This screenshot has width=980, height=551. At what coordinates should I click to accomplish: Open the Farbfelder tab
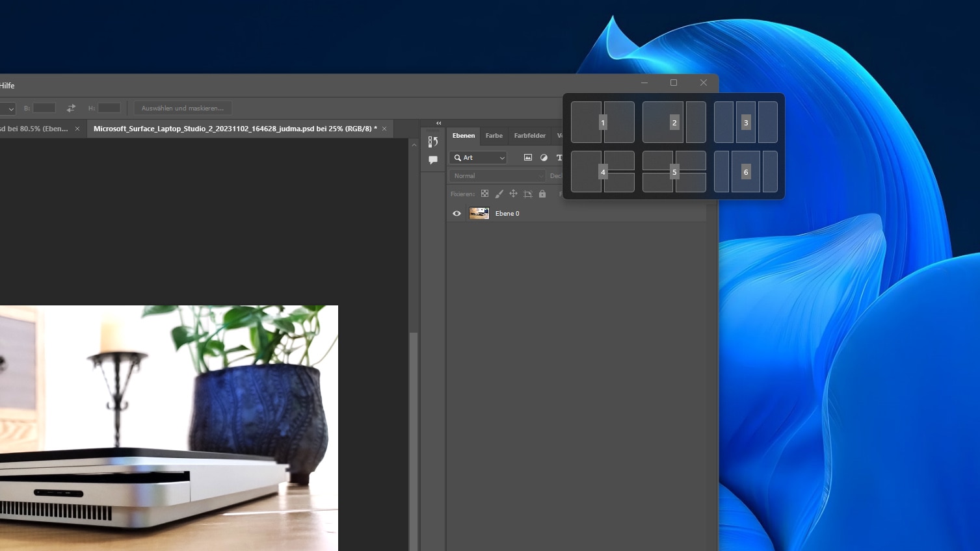tap(529, 136)
